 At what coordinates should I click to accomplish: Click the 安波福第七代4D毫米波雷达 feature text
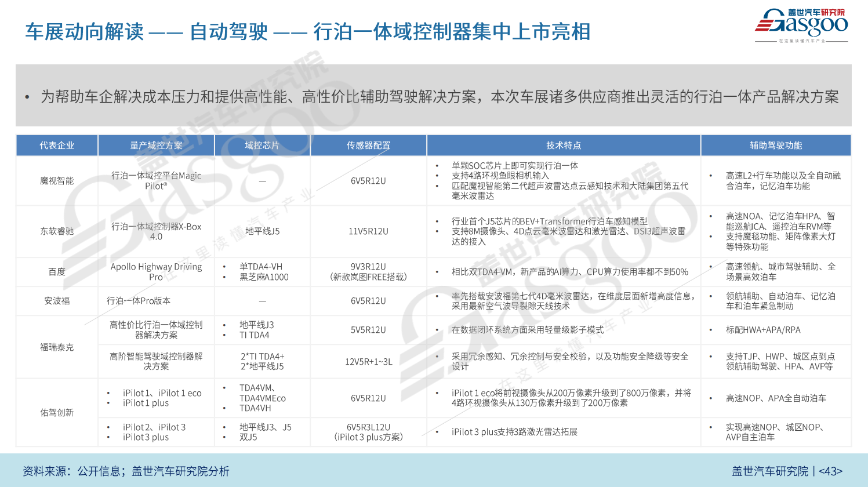(573, 301)
